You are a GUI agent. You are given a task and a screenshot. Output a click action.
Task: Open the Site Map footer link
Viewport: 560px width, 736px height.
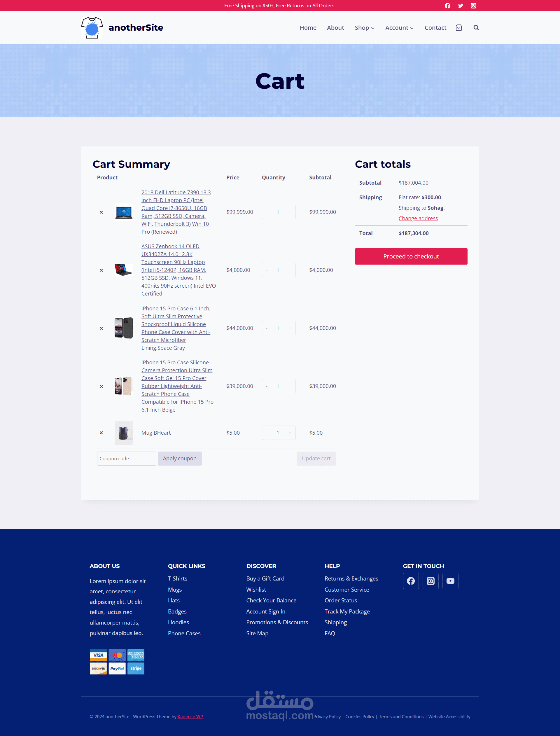(257, 633)
